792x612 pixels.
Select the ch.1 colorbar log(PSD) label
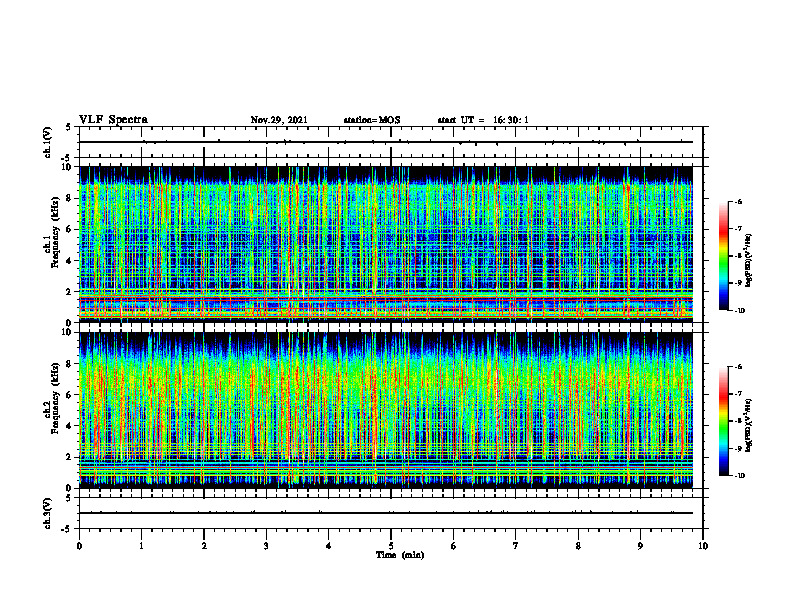coord(749,260)
